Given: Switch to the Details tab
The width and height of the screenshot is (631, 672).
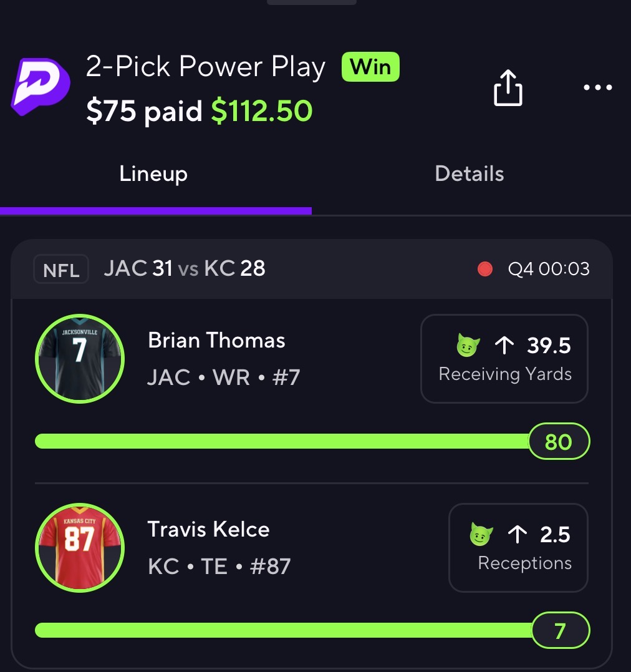Looking at the screenshot, I should pos(469,173).
